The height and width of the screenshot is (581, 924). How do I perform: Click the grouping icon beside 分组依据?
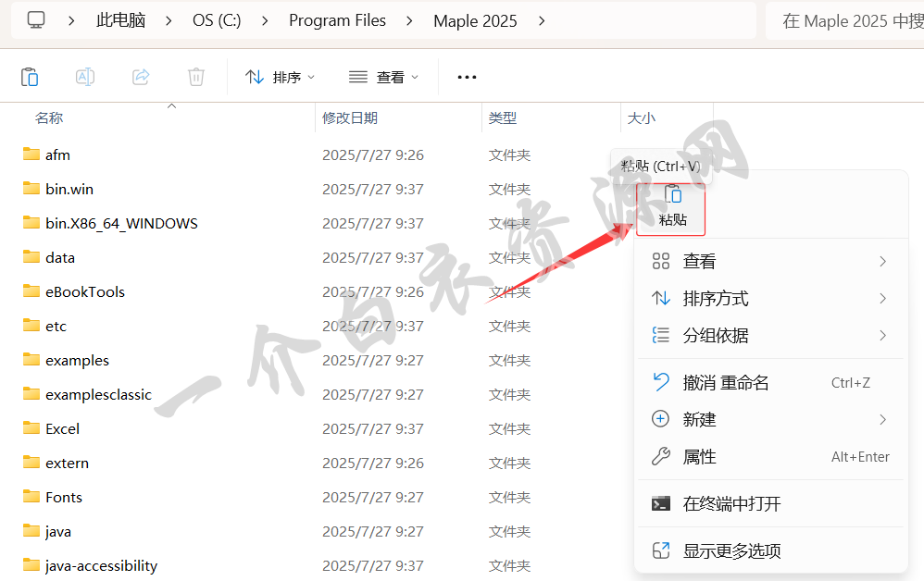[660, 336]
